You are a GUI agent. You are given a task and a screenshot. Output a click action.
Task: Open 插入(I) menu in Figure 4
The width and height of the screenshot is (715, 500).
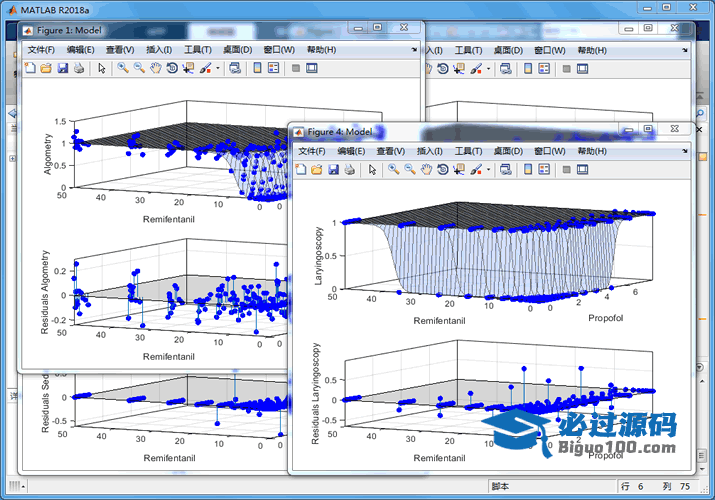tap(430, 151)
